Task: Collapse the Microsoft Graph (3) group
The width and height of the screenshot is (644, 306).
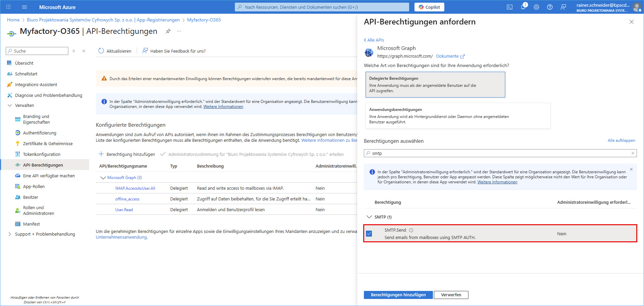Action: [x=103, y=178]
